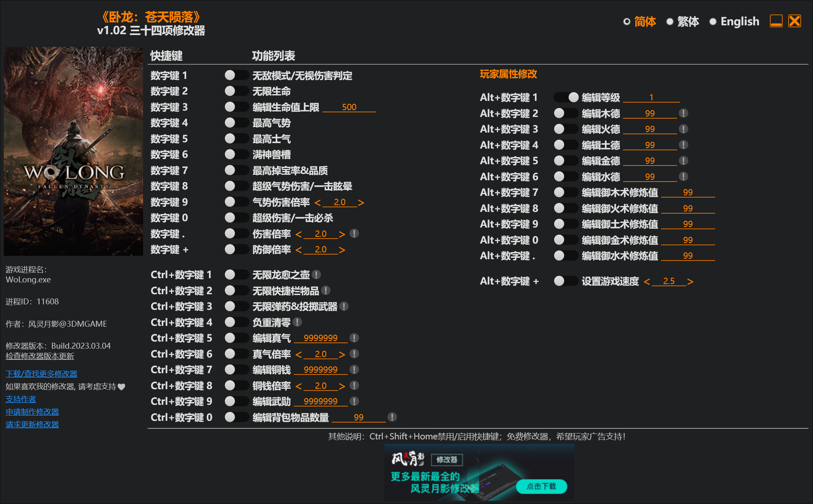The height and width of the screenshot is (504, 813).
Task: Increase 气势伤害倍率 with right arrow
Action: pyautogui.click(x=361, y=203)
